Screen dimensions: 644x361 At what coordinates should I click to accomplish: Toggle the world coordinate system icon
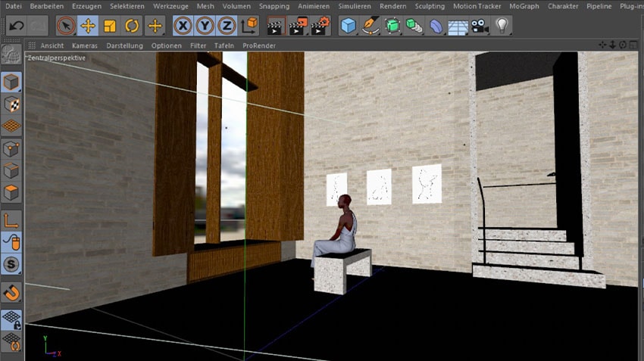pyautogui.click(x=249, y=26)
